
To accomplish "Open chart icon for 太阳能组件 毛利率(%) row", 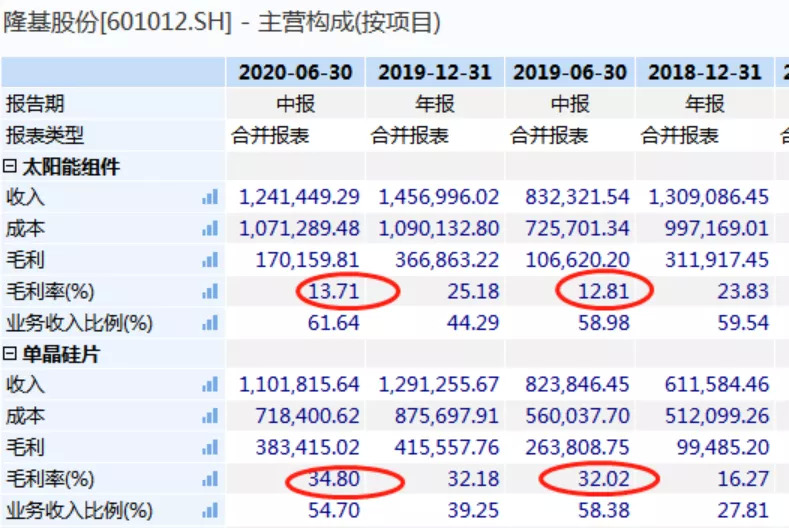I will (x=210, y=291).
